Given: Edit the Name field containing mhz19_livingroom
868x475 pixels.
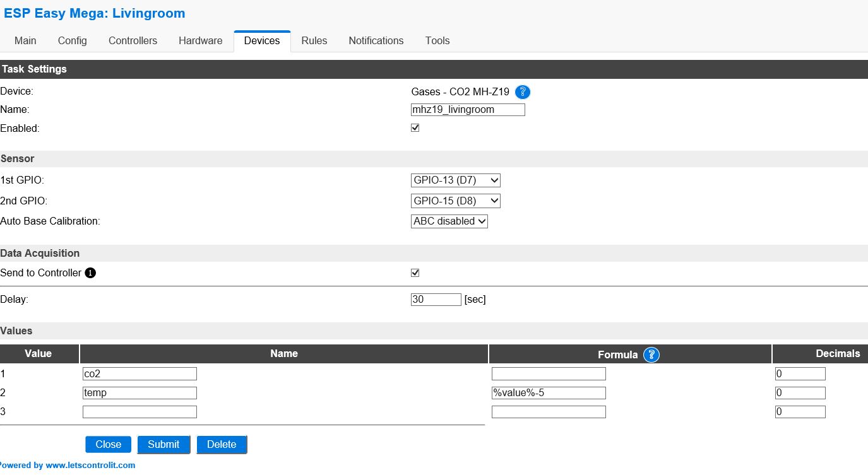Looking at the screenshot, I should pos(468,109).
